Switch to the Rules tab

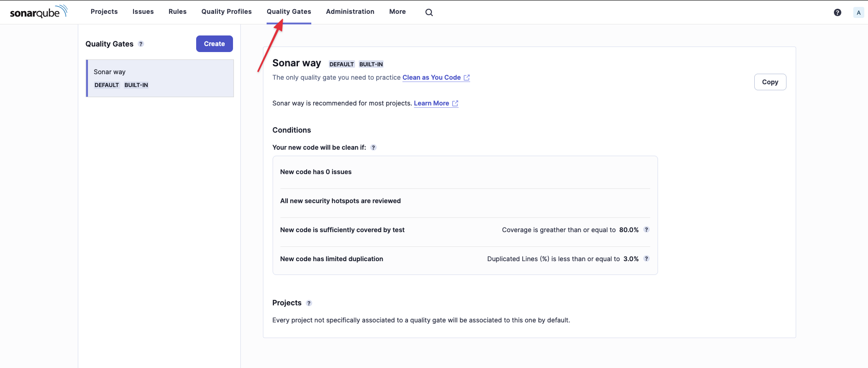177,12
